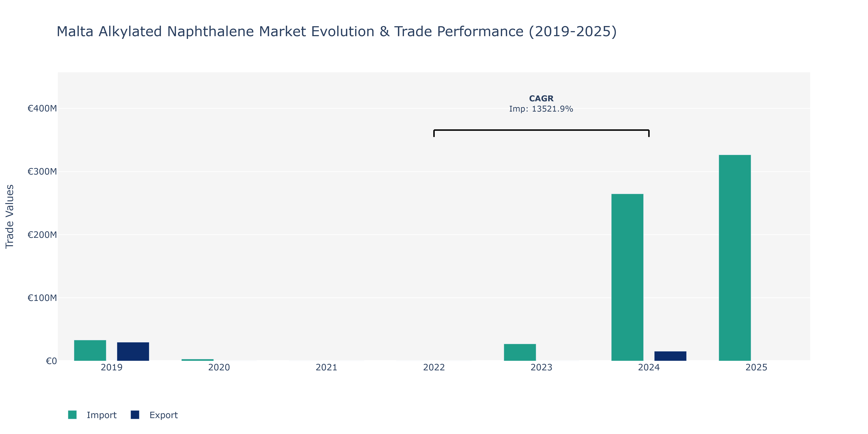Click the 2025 Import bar
The image size is (868, 434).
tap(735, 258)
